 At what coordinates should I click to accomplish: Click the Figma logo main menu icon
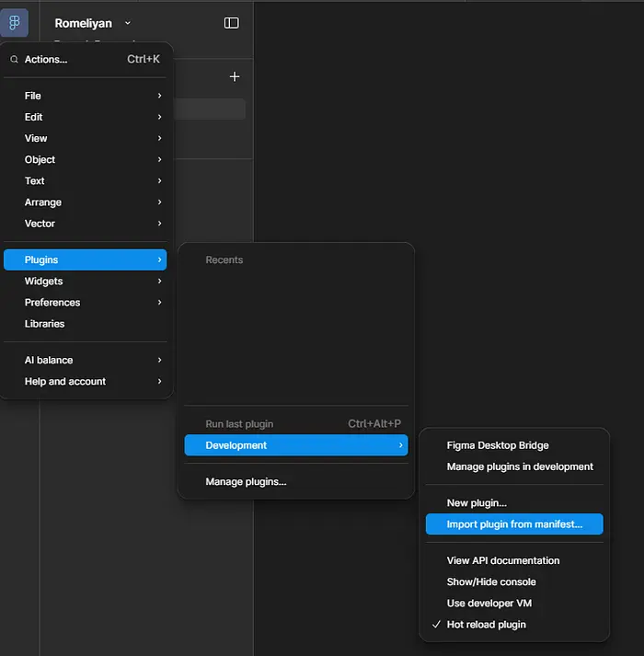coord(14,23)
